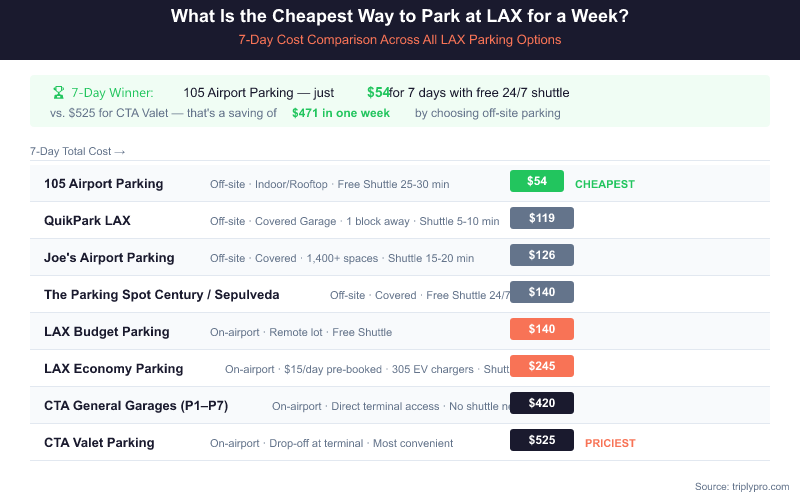Open Joe's Airport Parking entry

pyautogui.click(x=109, y=257)
